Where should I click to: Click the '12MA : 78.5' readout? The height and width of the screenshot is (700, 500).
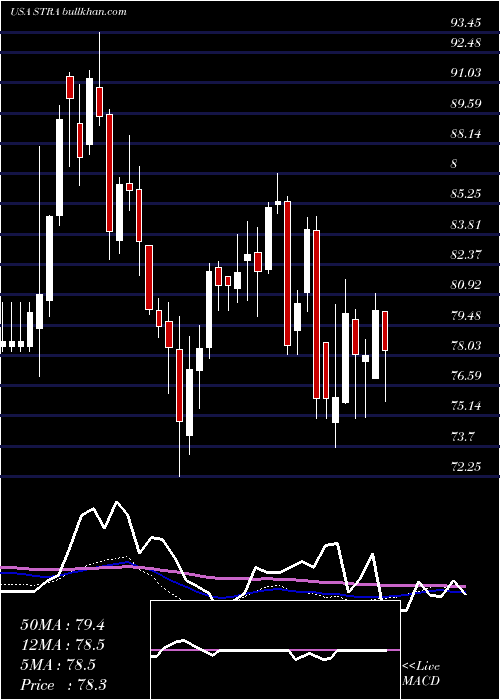[63, 645]
